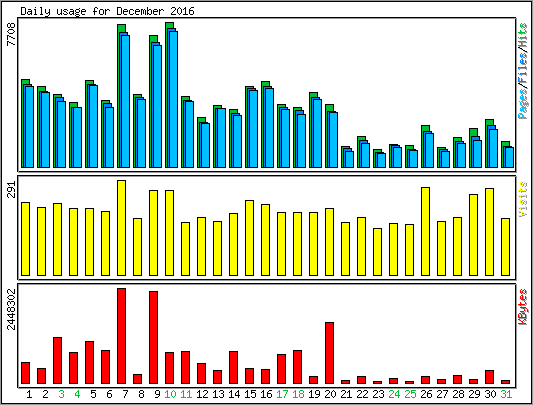Select the blue pages bar for day 16
Image resolution: width=533 pixels, height=405 pixels.
270,128
